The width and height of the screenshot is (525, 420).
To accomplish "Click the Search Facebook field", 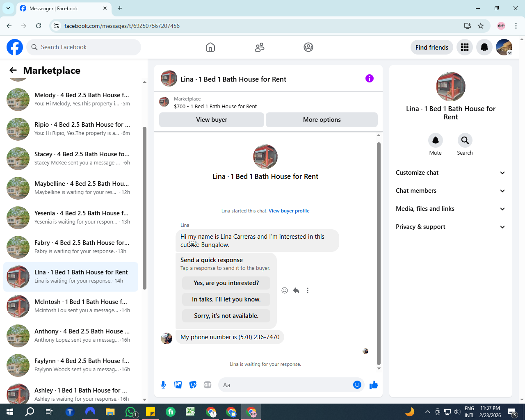I will click(x=84, y=47).
